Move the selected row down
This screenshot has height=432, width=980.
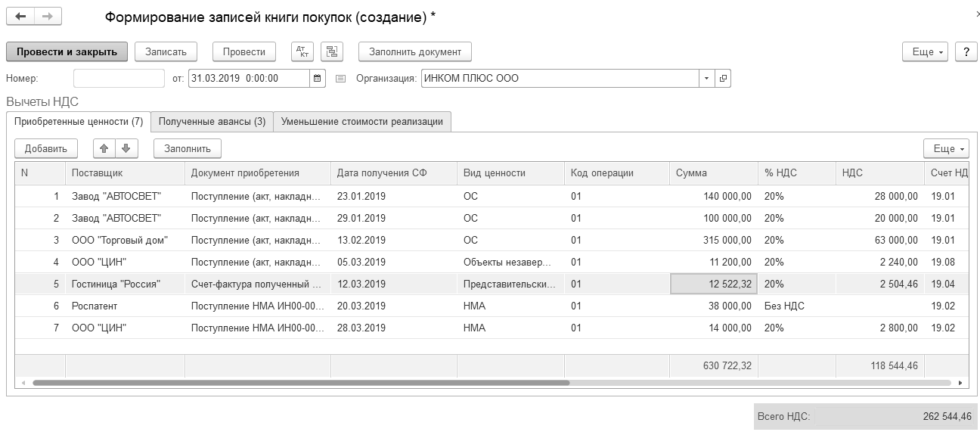coord(126,148)
